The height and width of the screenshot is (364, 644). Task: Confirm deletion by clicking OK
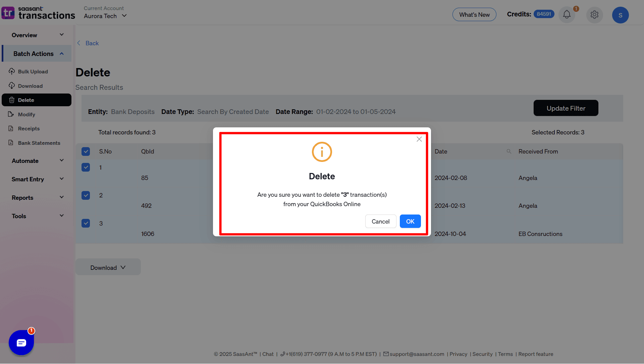point(410,221)
